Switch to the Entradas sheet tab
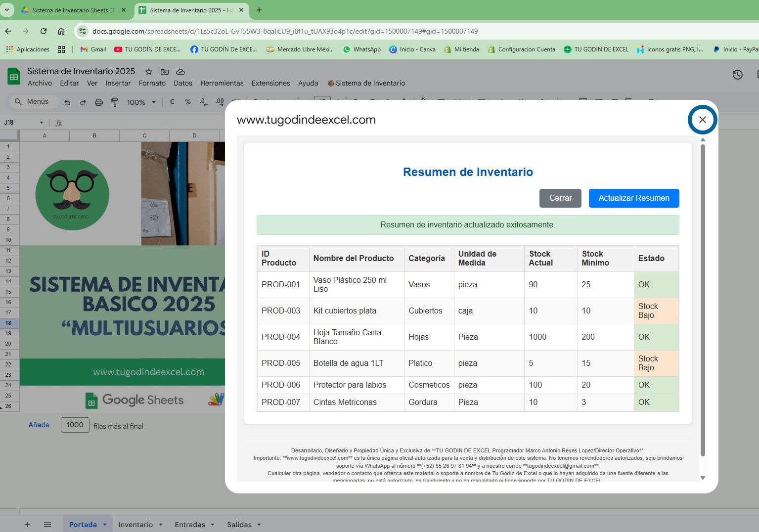The width and height of the screenshot is (759, 532). click(x=190, y=525)
